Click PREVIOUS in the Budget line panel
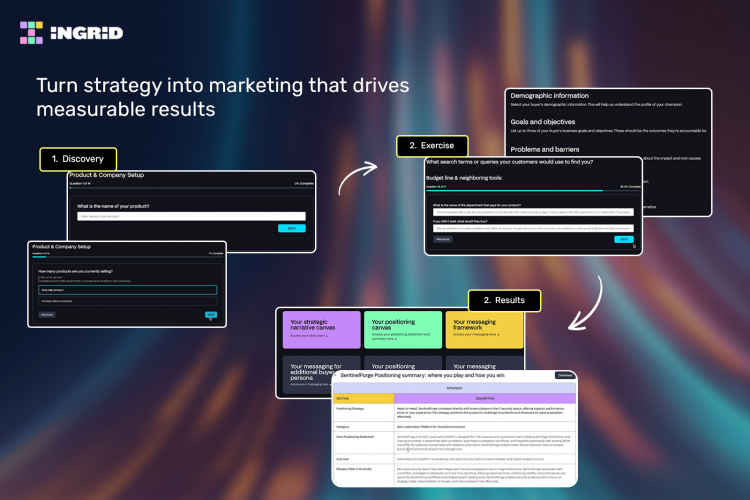 click(443, 239)
